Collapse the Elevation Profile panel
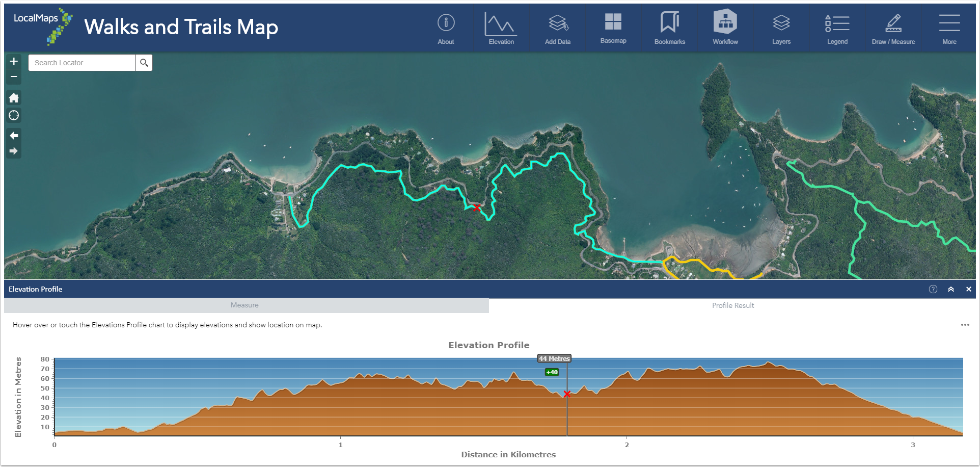The image size is (980, 467). [x=951, y=289]
